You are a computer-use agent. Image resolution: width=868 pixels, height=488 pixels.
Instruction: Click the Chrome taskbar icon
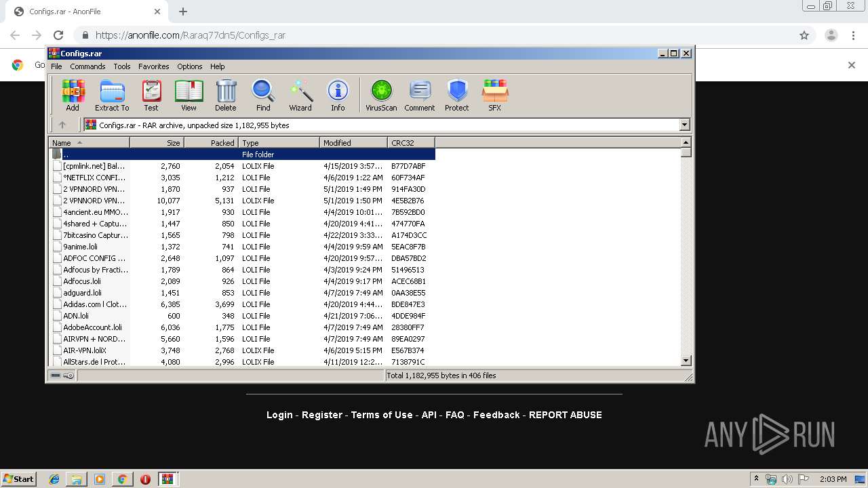coord(122,479)
